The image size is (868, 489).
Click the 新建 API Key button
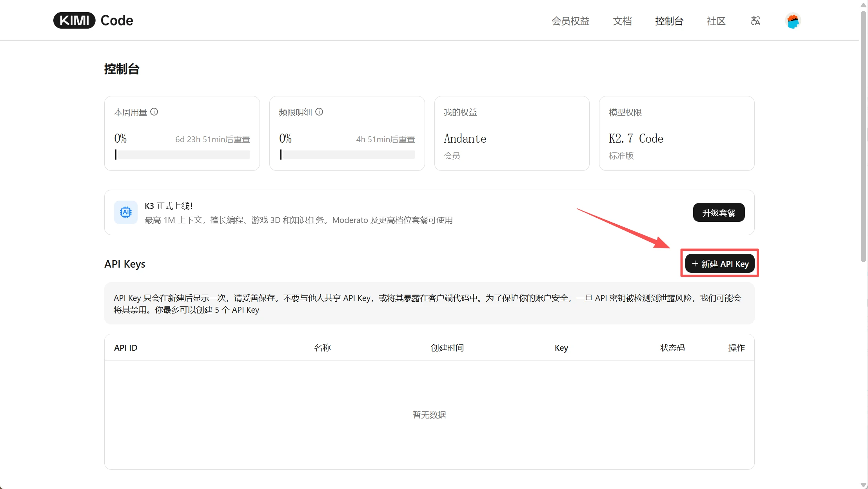click(720, 263)
